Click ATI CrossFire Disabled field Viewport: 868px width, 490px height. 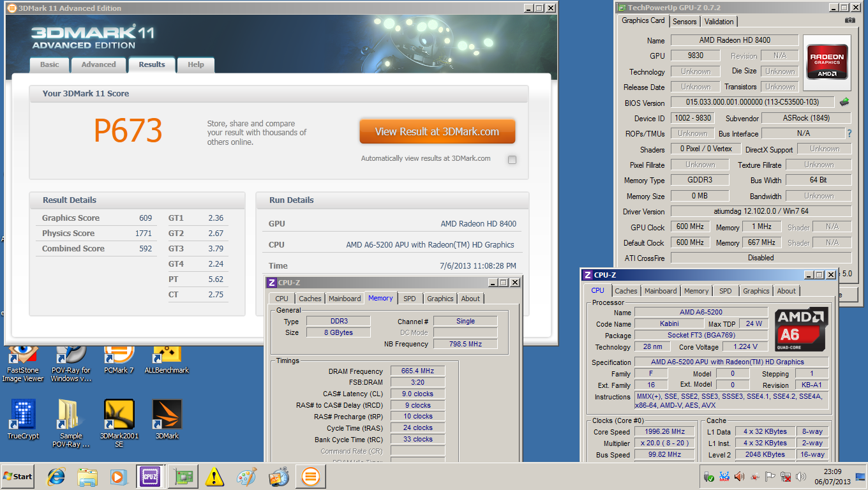click(x=761, y=258)
